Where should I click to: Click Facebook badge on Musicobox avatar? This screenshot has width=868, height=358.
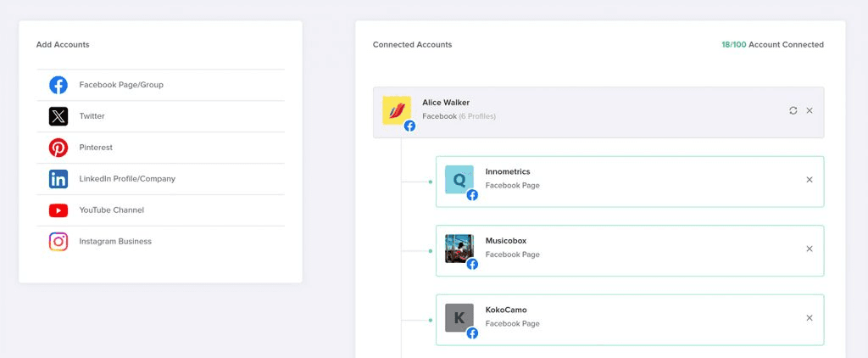[x=472, y=265]
